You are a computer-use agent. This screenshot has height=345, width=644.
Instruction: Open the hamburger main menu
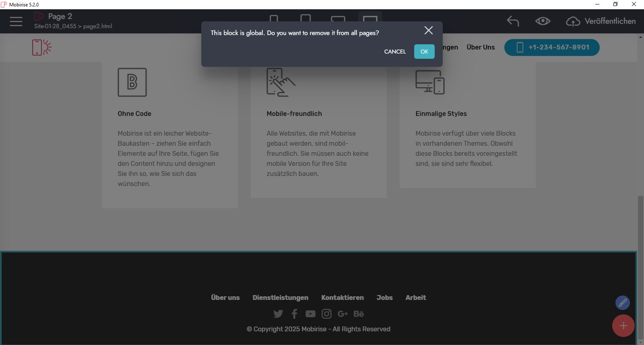[16, 21]
